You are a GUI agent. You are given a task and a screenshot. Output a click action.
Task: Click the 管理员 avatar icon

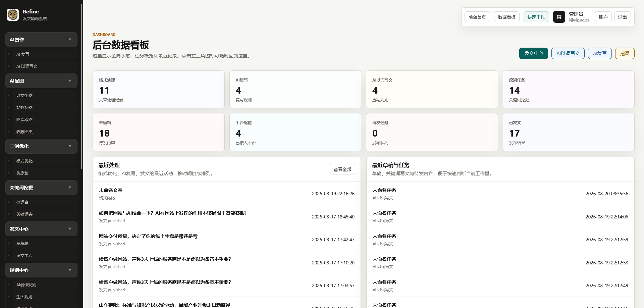(x=559, y=17)
